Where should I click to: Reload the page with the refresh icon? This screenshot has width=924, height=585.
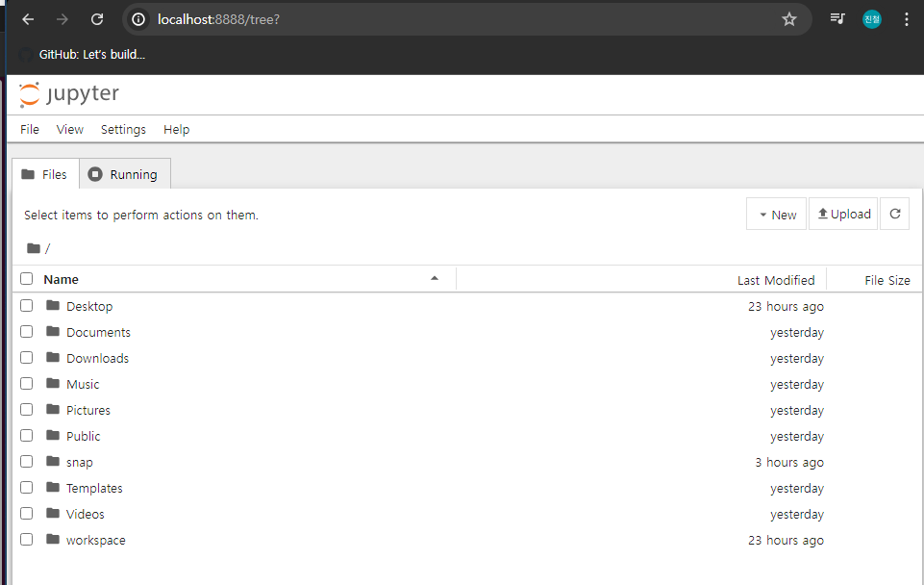(97, 19)
